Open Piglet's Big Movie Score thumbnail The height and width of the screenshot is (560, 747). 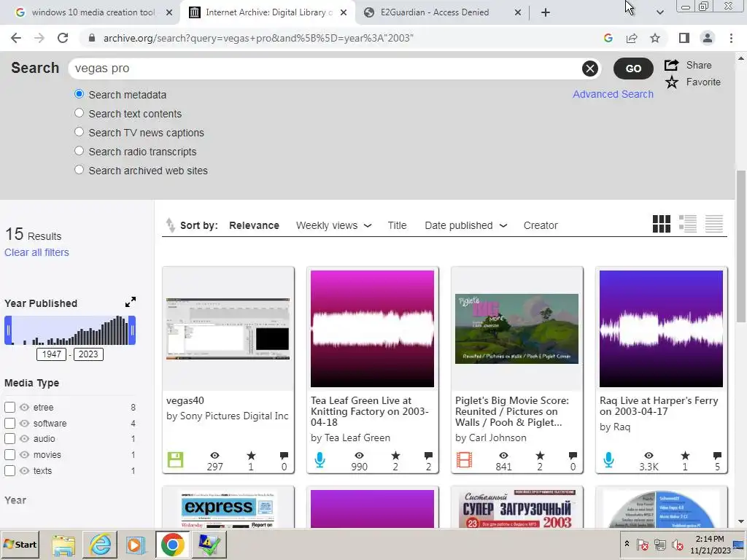point(516,329)
